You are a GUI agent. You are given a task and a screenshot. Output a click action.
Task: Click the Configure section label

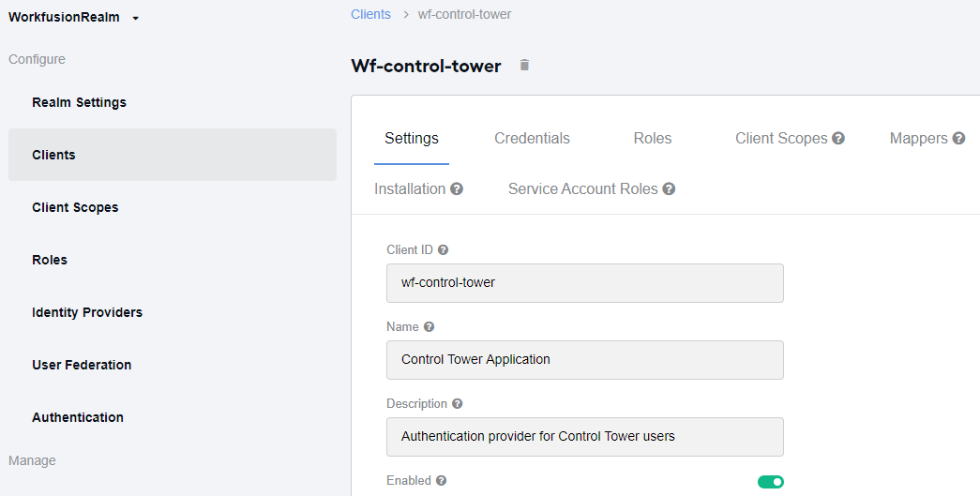tap(37, 59)
